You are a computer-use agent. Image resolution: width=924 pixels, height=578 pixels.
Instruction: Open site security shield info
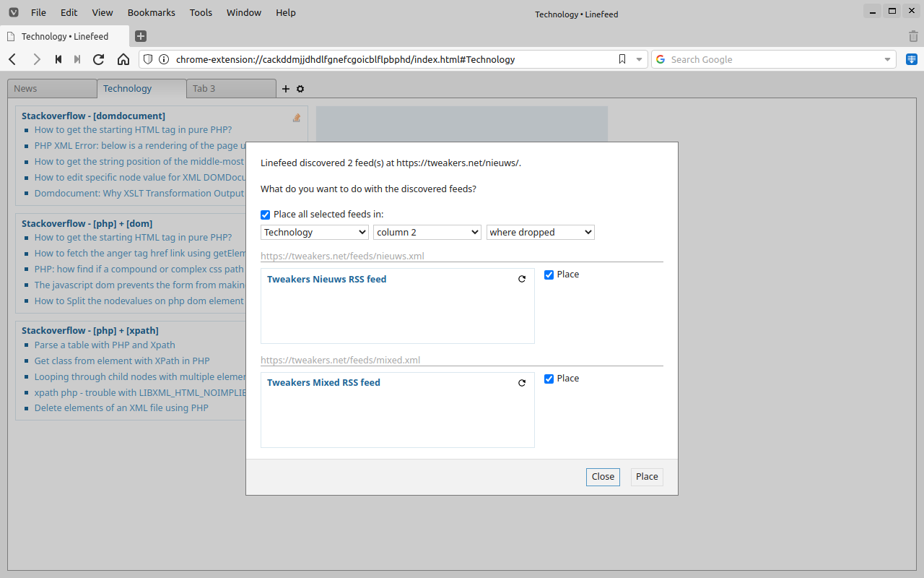tap(148, 59)
